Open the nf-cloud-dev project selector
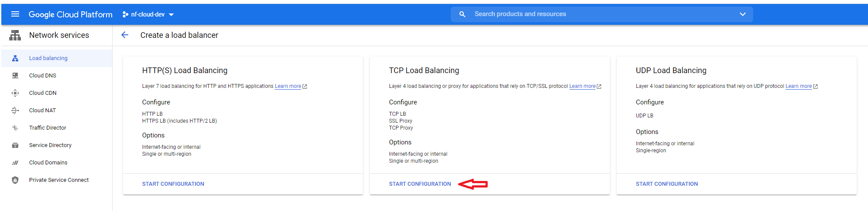Screen dimensions: 868x211 click(148, 14)
